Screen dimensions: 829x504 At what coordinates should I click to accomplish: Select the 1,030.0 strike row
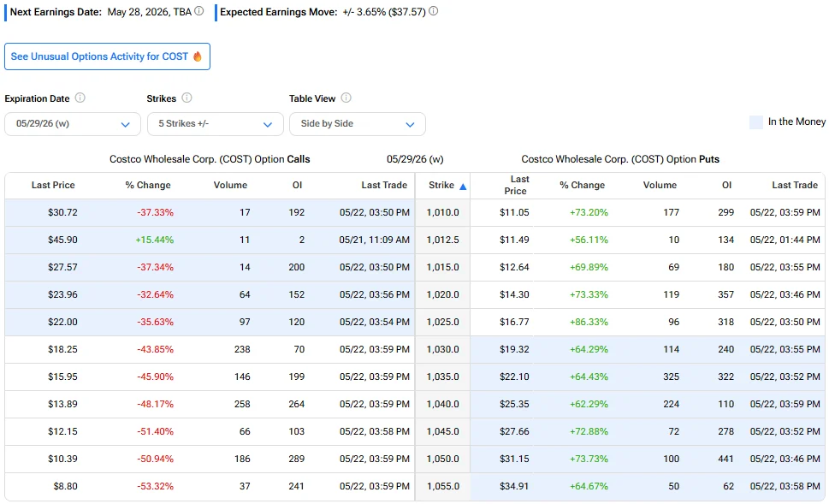pyautogui.click(x=414, y=350)
